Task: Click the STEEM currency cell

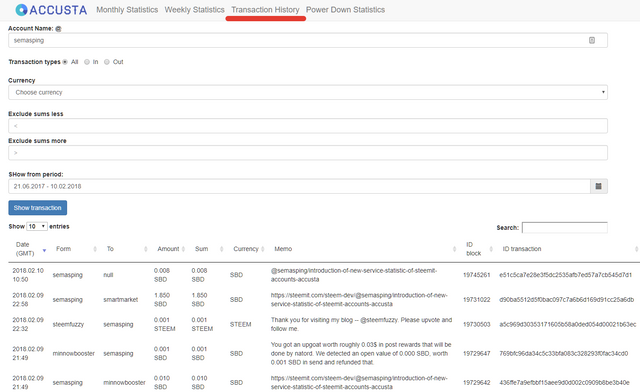Action: 240,325
